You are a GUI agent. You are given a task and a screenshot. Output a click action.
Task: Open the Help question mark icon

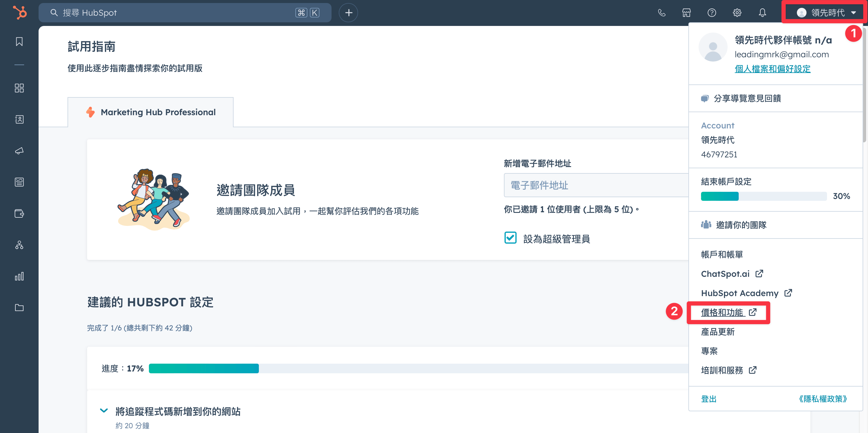(712, 13)
